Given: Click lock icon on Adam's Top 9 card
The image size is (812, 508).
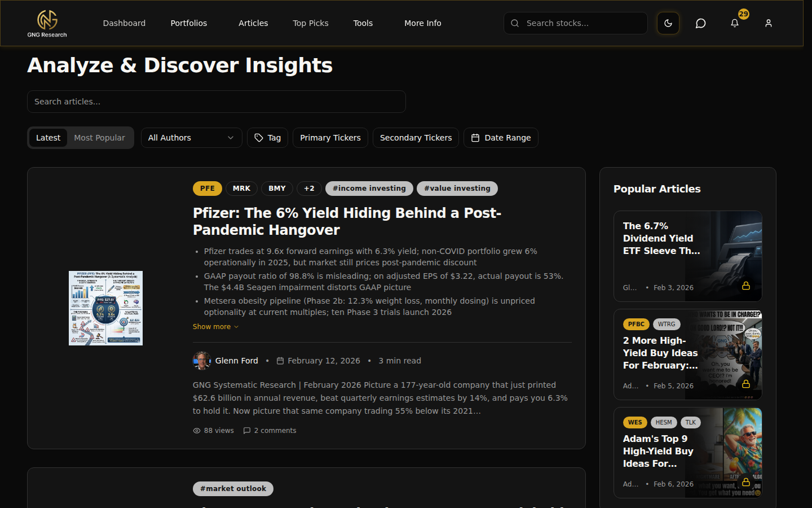Looking at the screenshot, I should pos(746,482).
